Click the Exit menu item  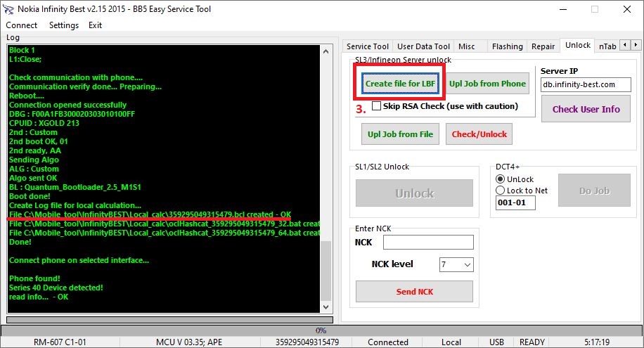(x=95, y=25)
